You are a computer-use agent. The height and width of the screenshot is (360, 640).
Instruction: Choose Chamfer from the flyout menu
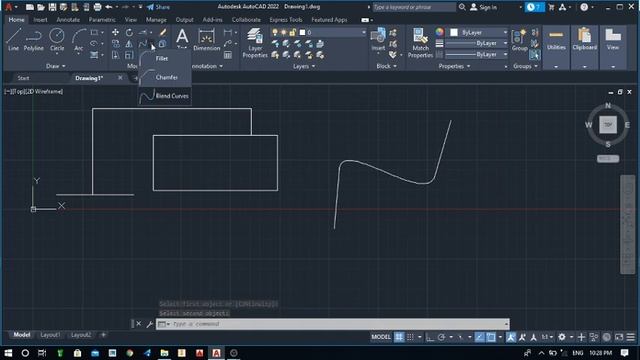(164, 77)
